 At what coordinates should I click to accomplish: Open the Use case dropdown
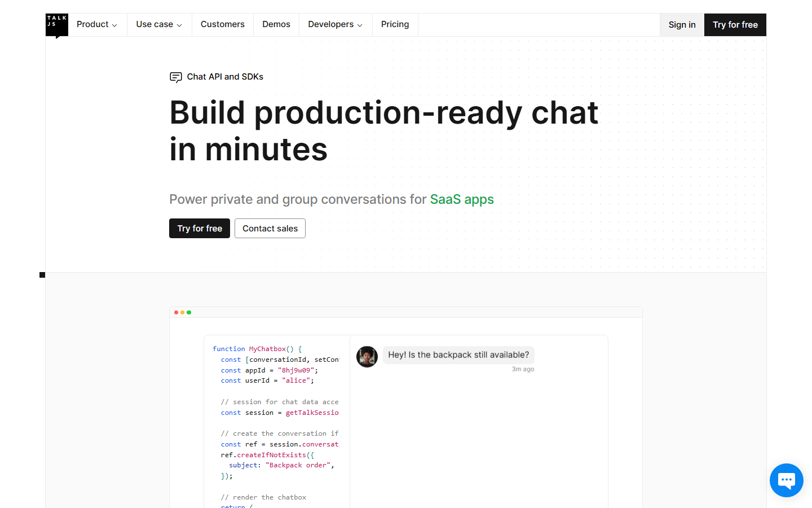(x=154, y=24)
